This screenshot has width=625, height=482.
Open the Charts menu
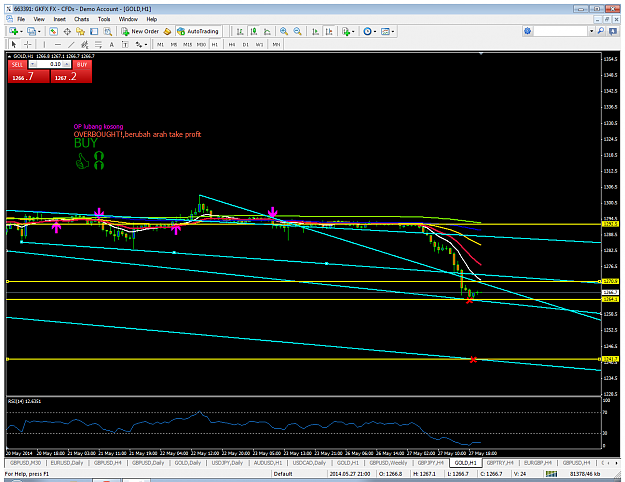(x=81, y=19)
